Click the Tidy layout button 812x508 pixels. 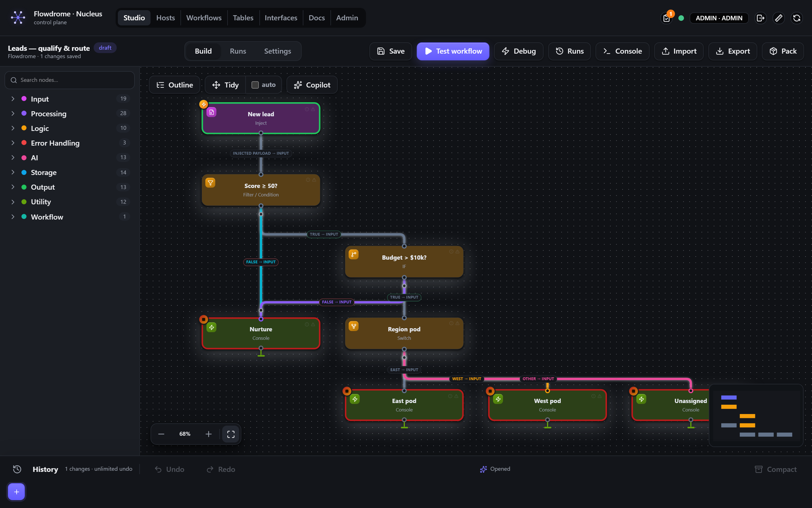tap(226, 85)
